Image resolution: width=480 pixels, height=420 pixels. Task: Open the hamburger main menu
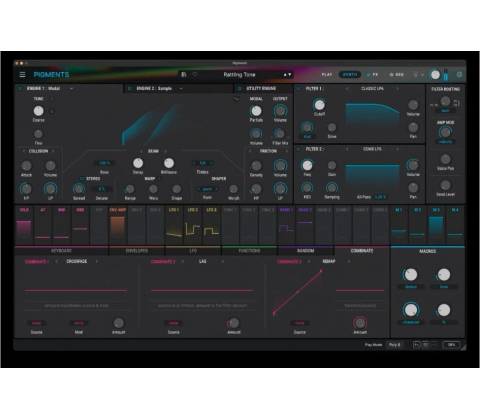click(22, 75)
